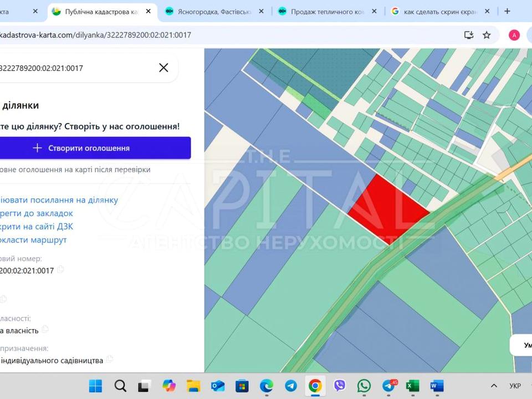Screen dimensions: 532x399
Task: Save the parcel to bookmarks link
Action: tap(37, 213)
